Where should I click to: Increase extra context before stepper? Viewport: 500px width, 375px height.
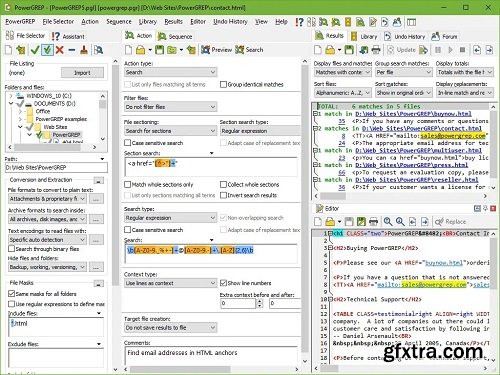(x=260, y=301)
